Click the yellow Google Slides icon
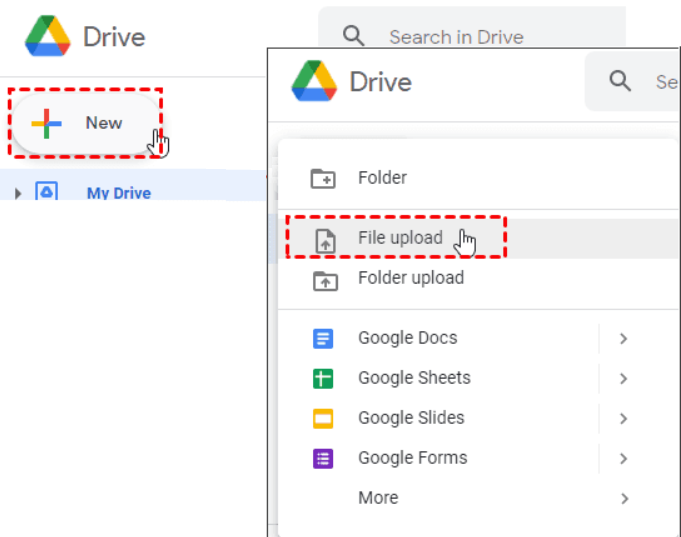This screenshot has height=537, width=681. (x=323, y=418)
